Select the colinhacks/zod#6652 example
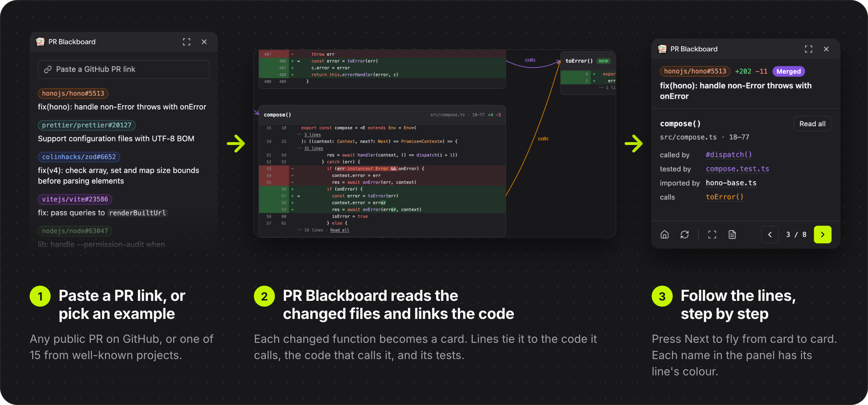 (x=79, y=157)
